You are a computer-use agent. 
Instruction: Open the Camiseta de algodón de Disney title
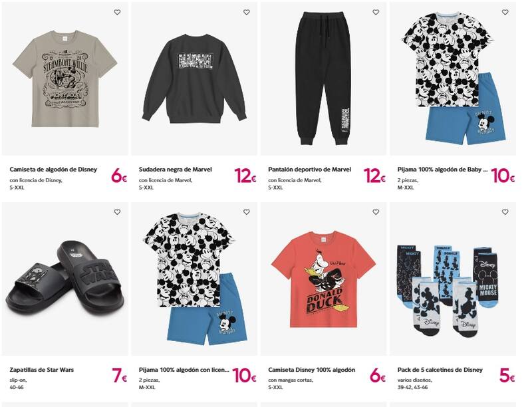(x=53, y=169)
